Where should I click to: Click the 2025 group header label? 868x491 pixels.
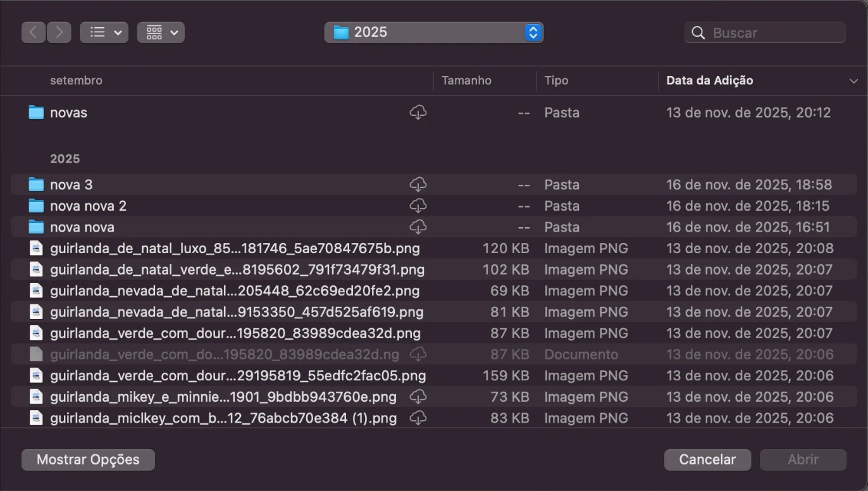point(65,159)
